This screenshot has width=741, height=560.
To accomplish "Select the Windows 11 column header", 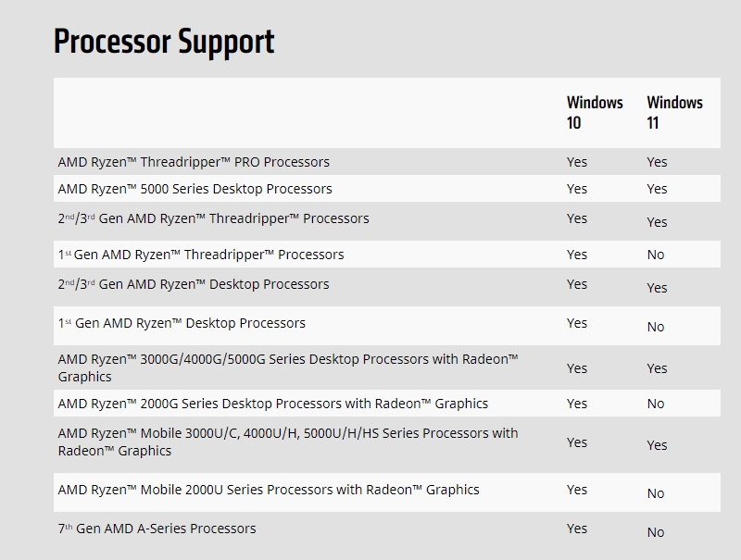I will pyautogui.click(x=675, y=112).
